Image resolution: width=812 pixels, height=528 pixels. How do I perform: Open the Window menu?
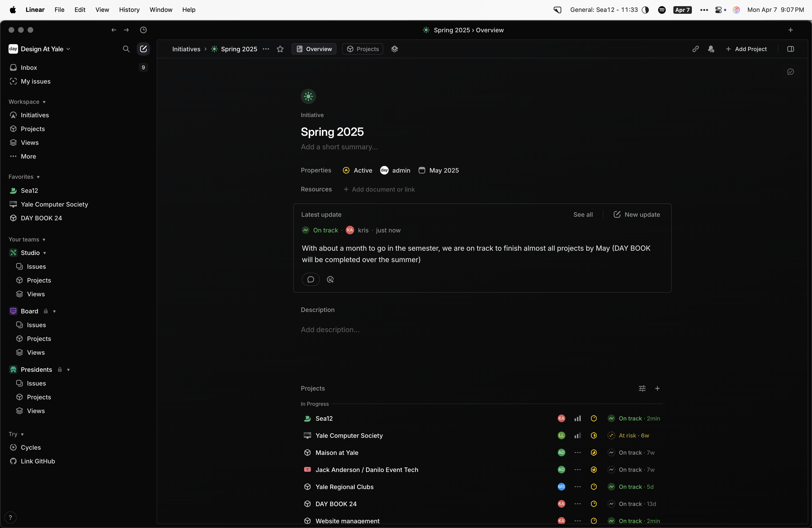[x=161, y=9]
